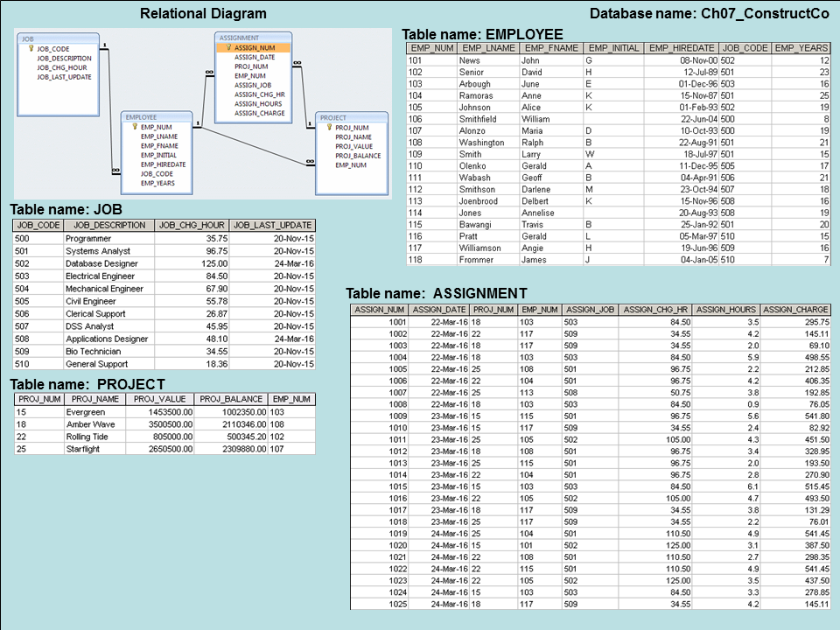This screenshot has height=630, width=840.
Task: Select ASSIGN_CHARGE field in the diagram's ASSIGNMENT box
Action: coord(259,113)
